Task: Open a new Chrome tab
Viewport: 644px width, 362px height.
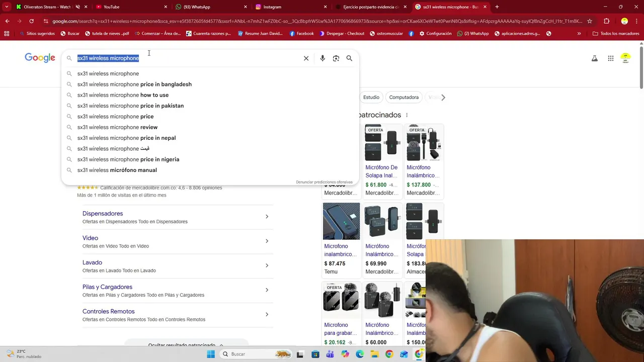Action: pos(497,7)
